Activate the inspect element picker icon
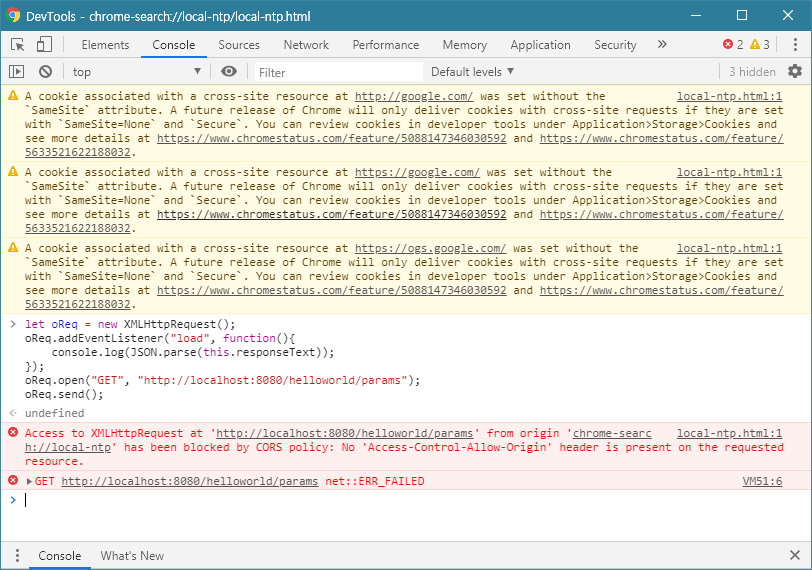 click(18, 45)
